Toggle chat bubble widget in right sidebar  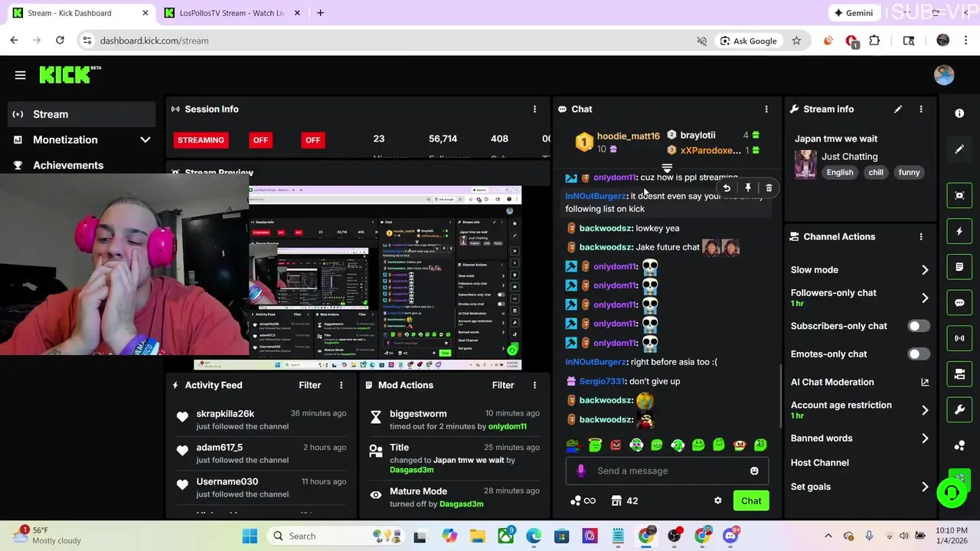click(x=959, y=302)
